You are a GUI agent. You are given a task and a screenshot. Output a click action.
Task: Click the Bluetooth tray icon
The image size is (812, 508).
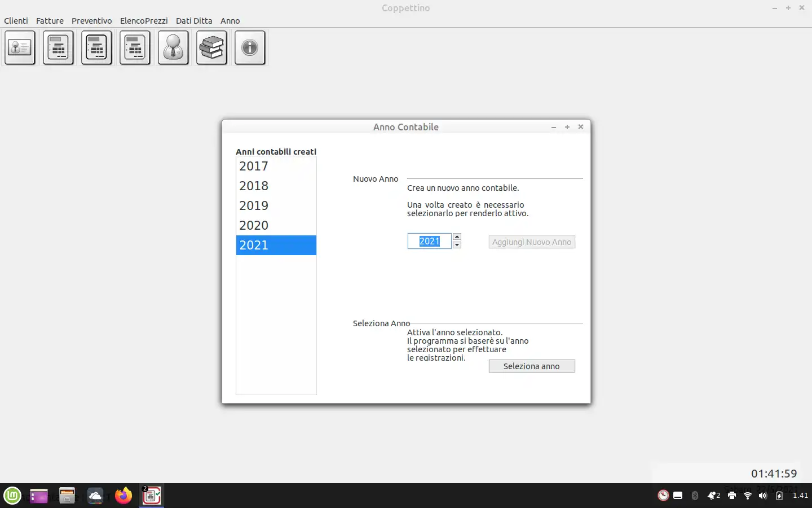695,496
